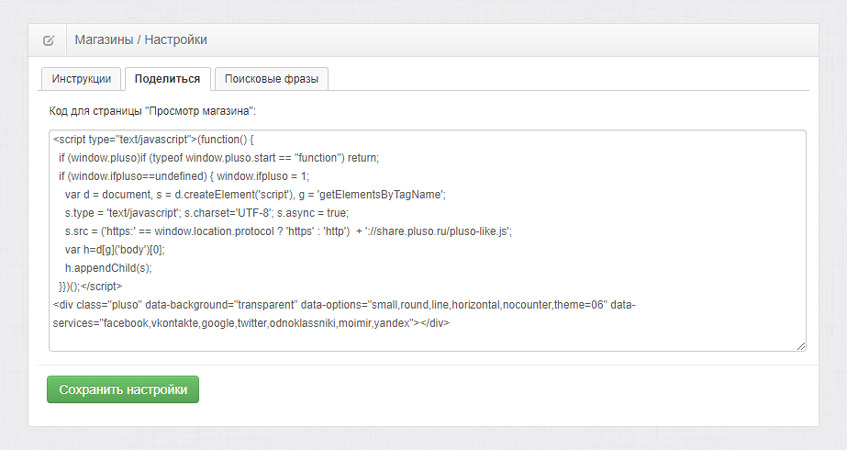Click the Сохранить настройки button
This screenshot has width=847, height=450.
tap(123, 389)
